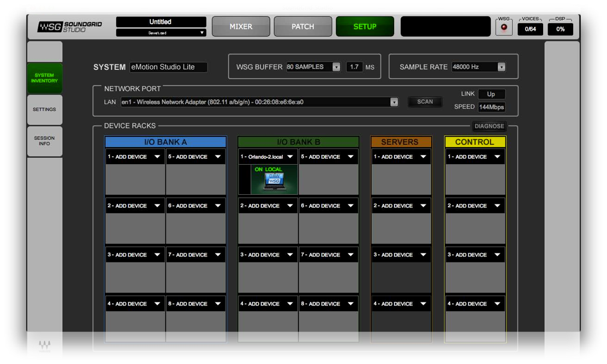607x364 pixels.
Task: Open Bank B slot 3 Add Device menu
Action: coord(267,255)
